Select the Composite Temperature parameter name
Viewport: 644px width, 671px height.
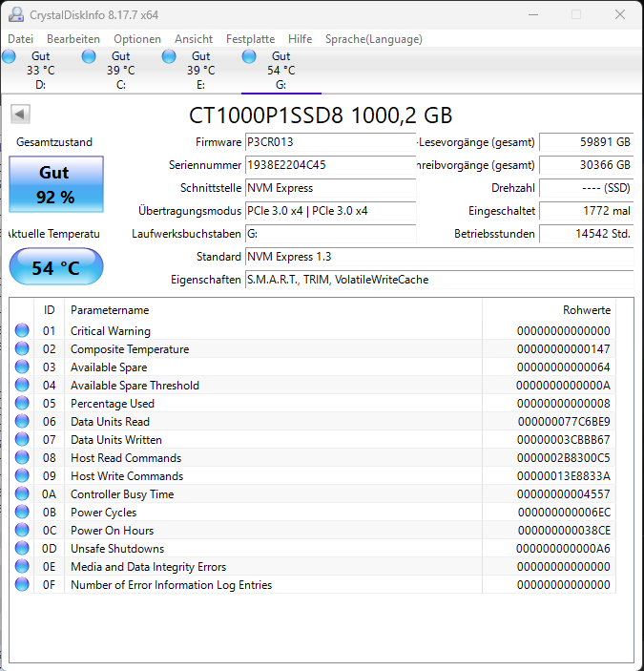(130, 349)
